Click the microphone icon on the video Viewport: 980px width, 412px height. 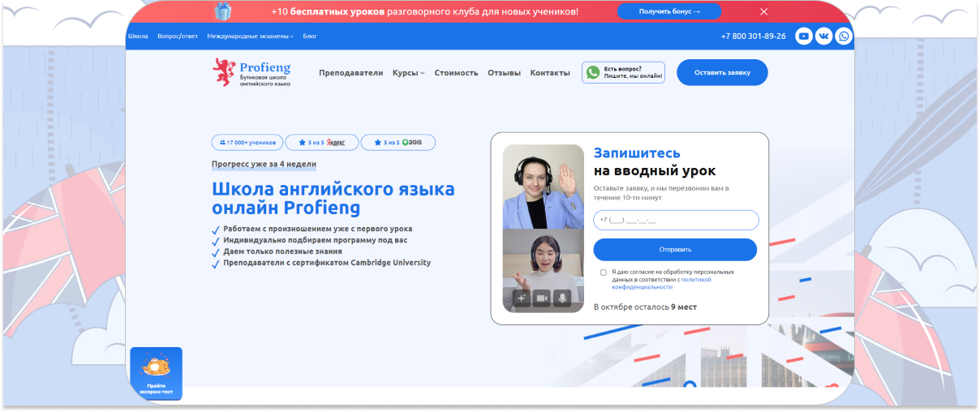click(561, 298)
